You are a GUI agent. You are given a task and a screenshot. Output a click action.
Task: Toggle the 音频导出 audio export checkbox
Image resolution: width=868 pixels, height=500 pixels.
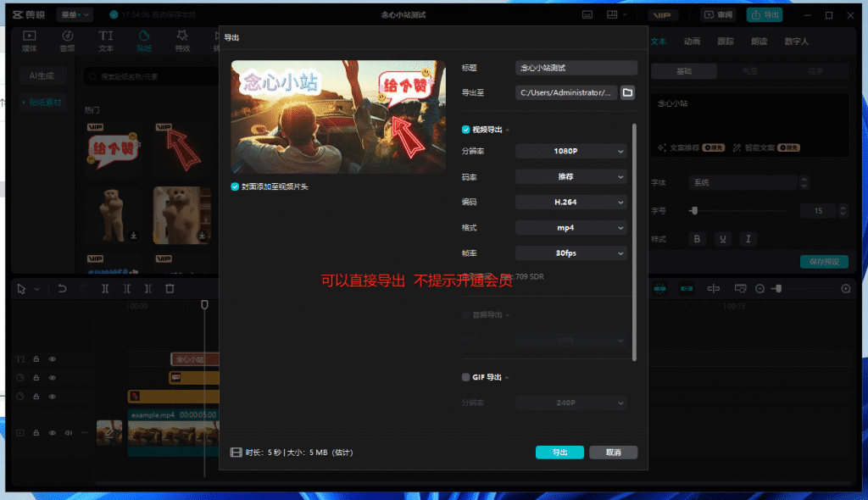pos(465,314)
